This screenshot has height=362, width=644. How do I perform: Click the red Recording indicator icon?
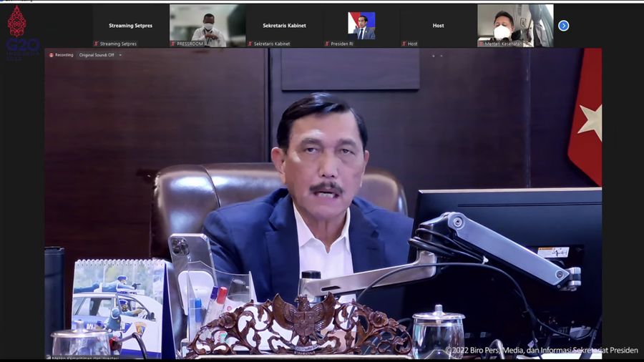(52, 55)
